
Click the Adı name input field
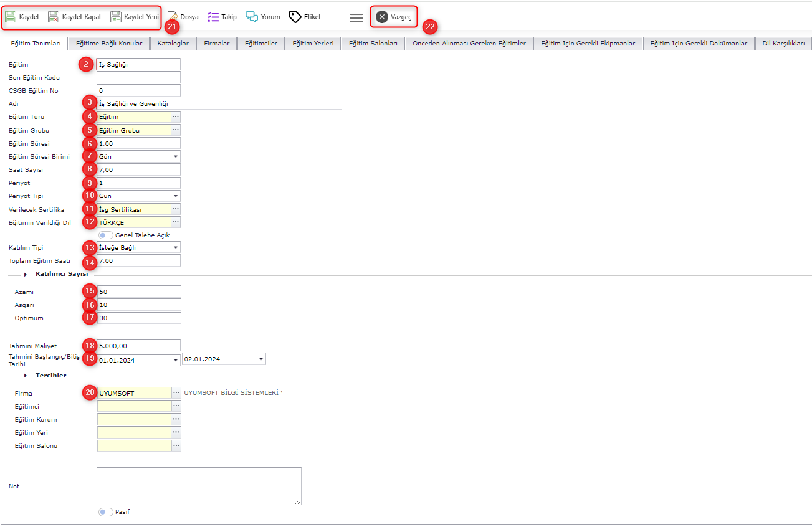(219, 103)
